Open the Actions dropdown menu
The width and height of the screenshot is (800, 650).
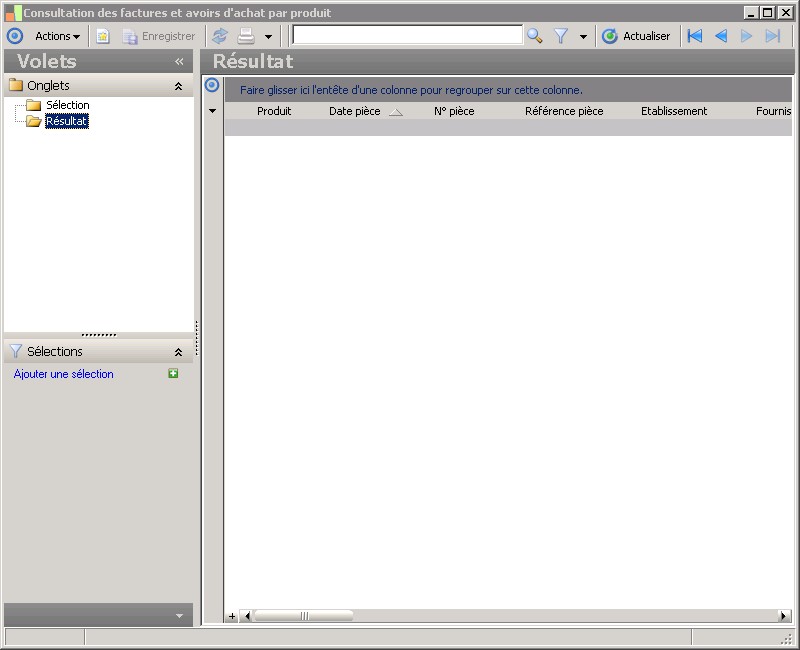click(57, 36)
